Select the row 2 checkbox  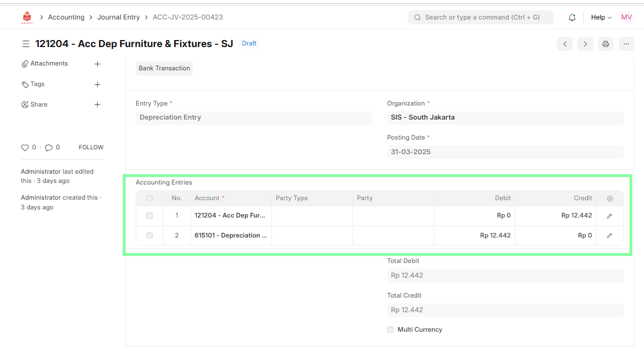coord(149,236)
